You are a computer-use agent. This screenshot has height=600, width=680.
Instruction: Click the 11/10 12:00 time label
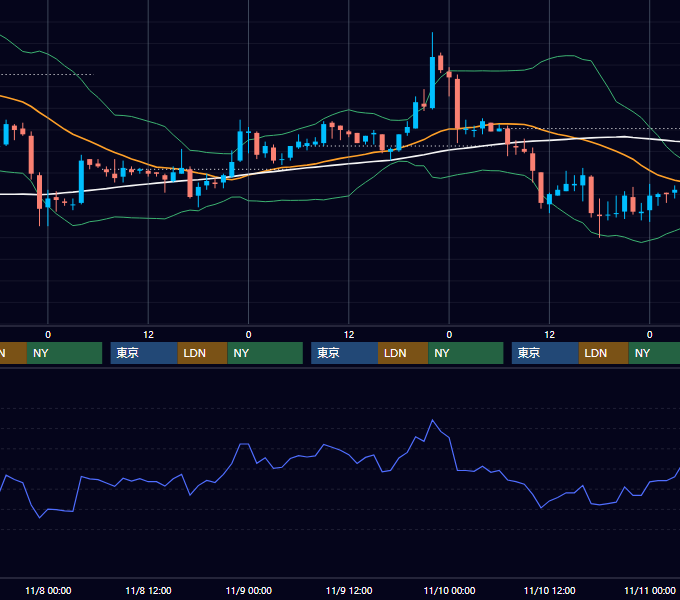[x=549, y=590]
